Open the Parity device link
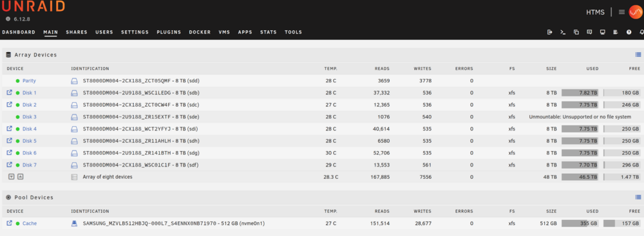The height and width of the screenshot is (236, 644). [x=29, y=81]
